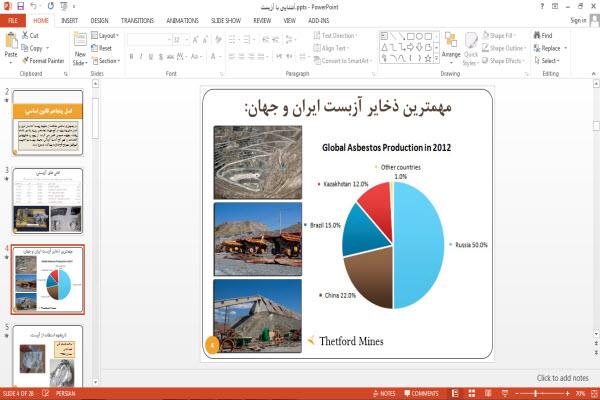Select the Format Painter tool
600x400 pixels.
(x=43, y=60)
